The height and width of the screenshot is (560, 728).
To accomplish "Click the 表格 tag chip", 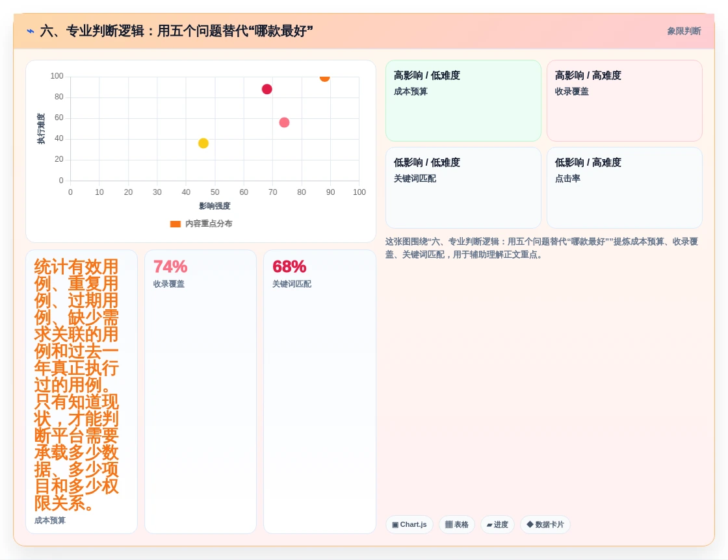I will pyautogui.click(x=457, y=525).
